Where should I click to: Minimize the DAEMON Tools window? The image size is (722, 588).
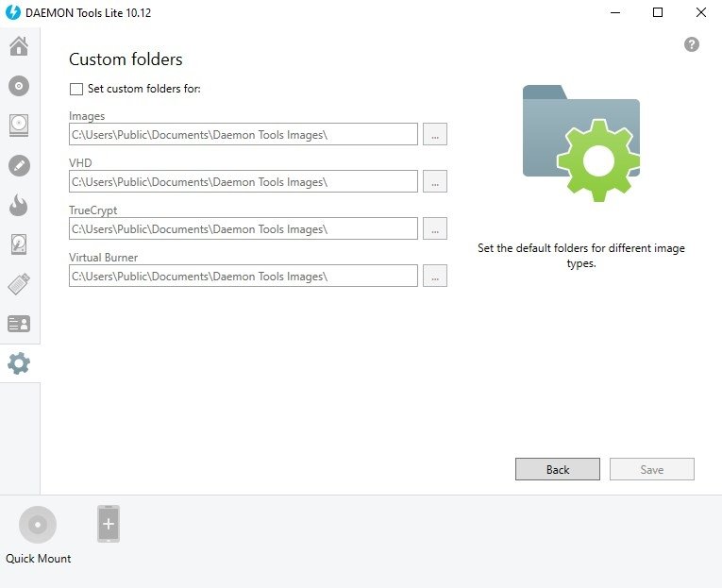(614, 12)
